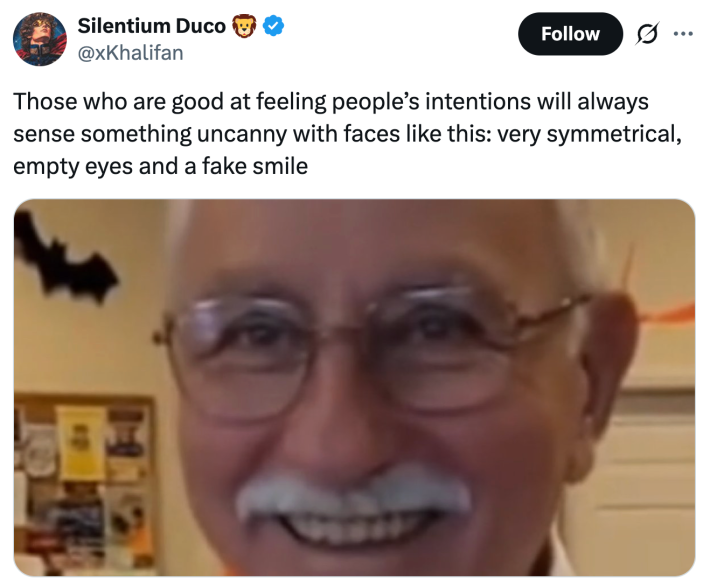Click the tweet text body
Screen dimensions: 710x587
pos(348,134)
